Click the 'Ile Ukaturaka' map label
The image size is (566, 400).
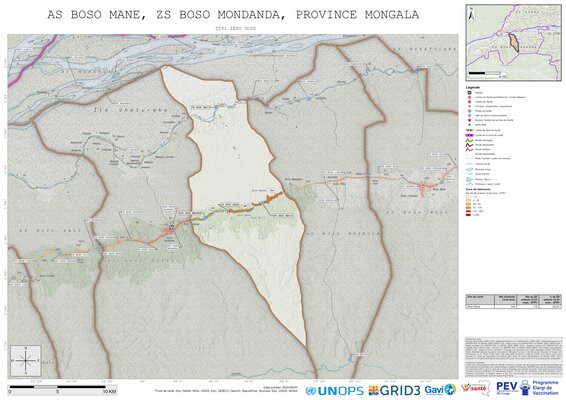[x=131, y=110]
